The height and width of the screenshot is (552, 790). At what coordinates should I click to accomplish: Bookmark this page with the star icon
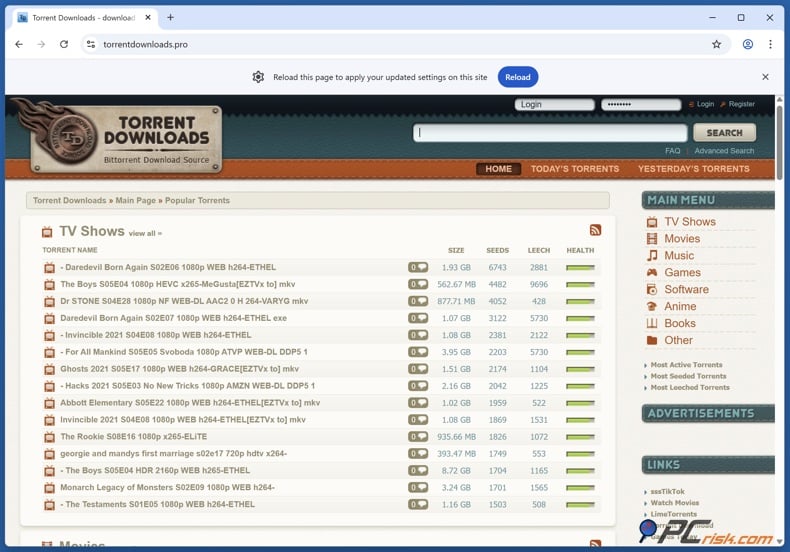[716, 44]
